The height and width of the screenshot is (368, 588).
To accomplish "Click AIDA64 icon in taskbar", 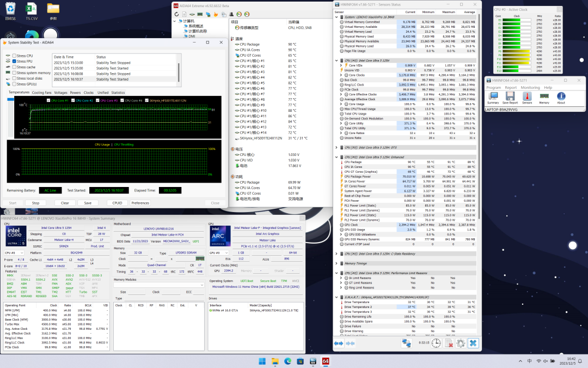I will [326, 361].
